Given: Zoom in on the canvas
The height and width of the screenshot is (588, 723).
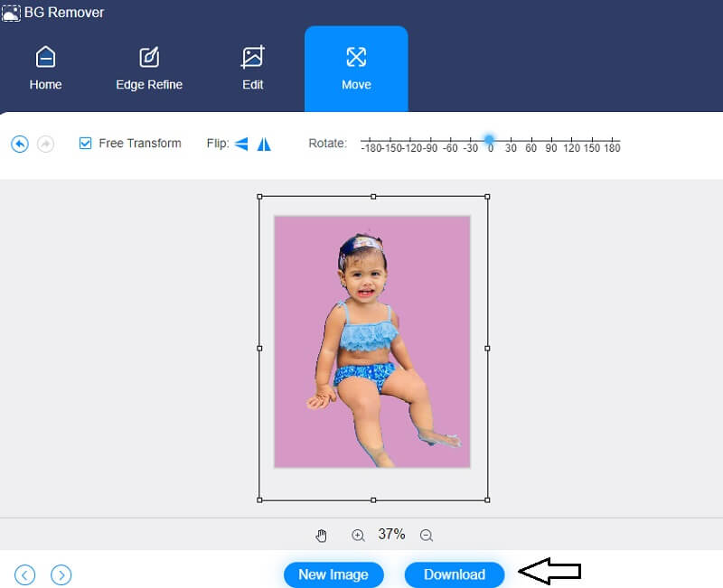Looking at the screenshot, I should 359,535.
